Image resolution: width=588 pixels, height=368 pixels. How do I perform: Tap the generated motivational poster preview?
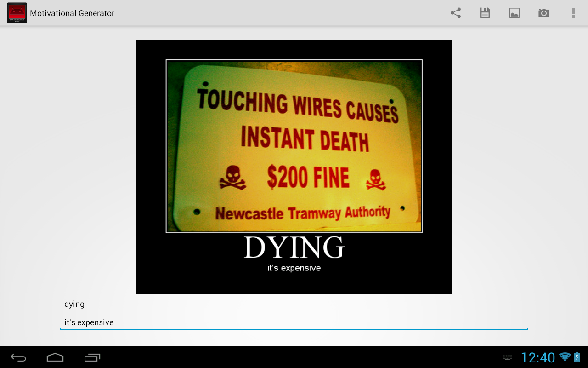click(x=294, y=167)
